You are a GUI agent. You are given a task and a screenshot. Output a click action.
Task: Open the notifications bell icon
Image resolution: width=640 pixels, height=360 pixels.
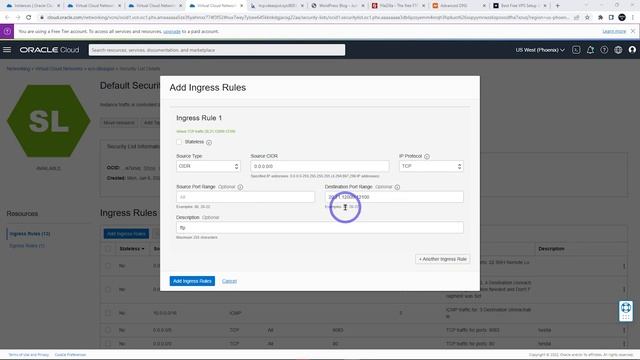pos(590,50)
